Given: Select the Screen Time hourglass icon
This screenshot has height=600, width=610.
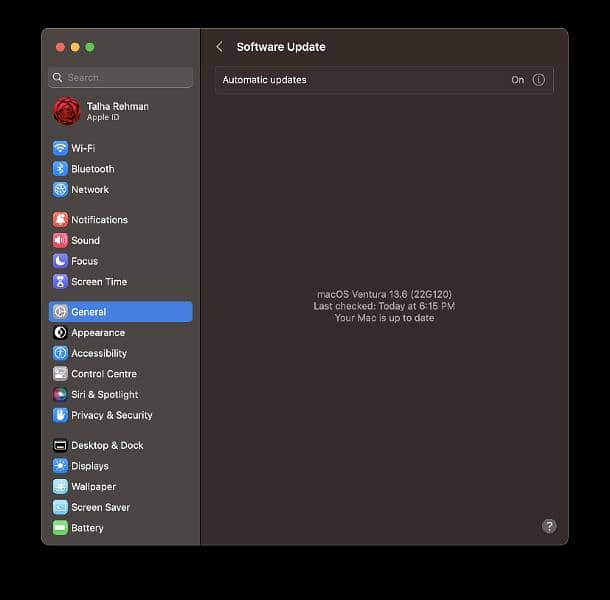Looking at the screenshot, I should coord(60,282).
